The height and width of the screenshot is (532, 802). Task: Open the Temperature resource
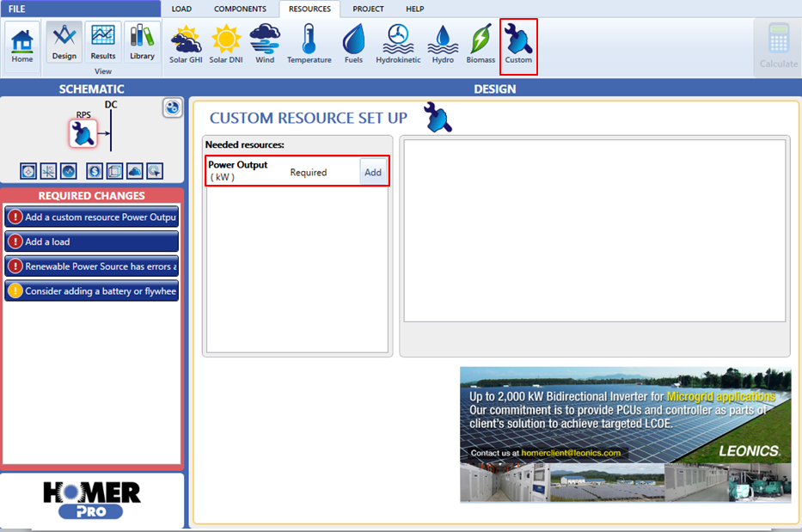[x=309, y=44]
